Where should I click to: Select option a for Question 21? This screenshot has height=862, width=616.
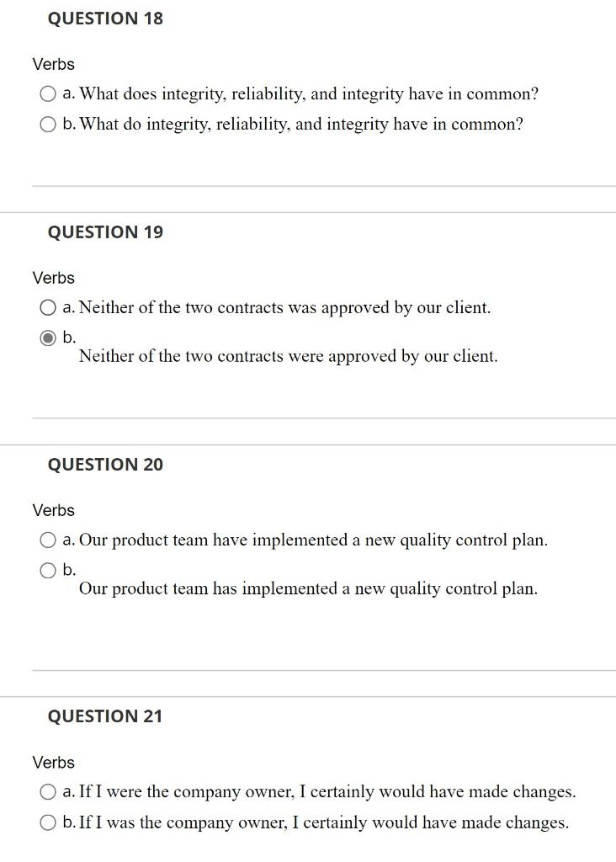[x=48, y=791]
